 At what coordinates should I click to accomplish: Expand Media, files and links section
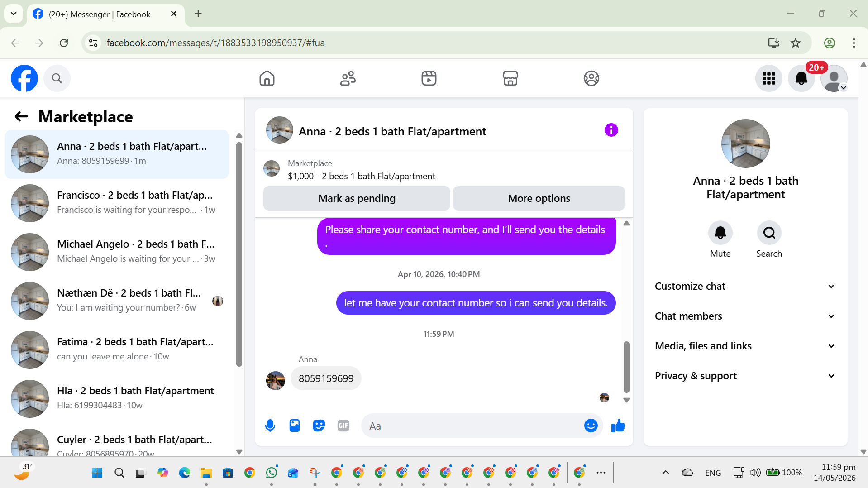tap(745, 346)
